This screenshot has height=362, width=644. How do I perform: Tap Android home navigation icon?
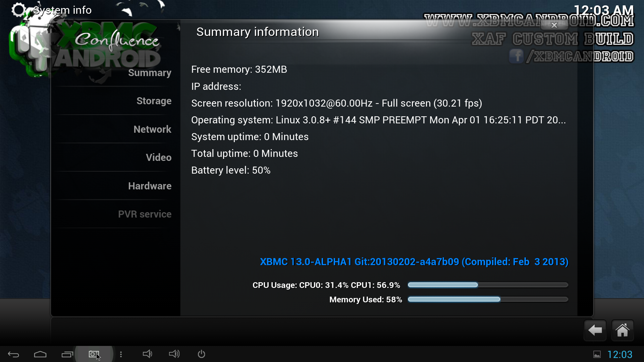click(x=40, y=354)
